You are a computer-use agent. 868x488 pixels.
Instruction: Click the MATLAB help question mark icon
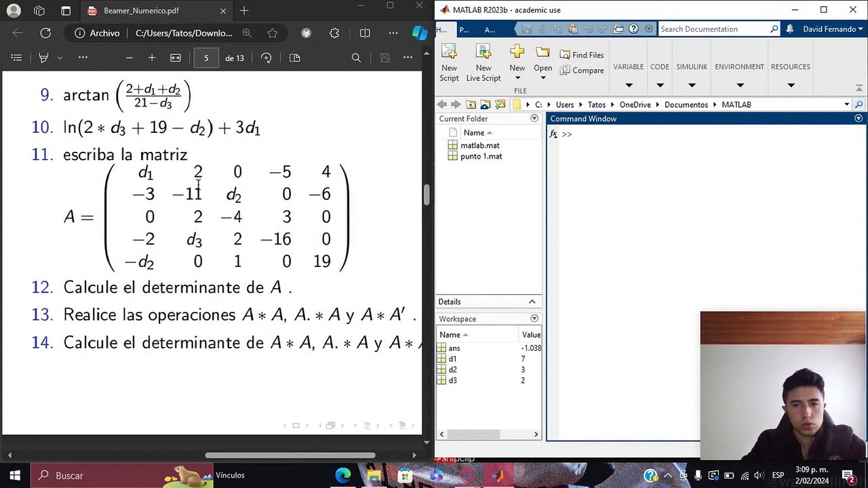point(633,29)
